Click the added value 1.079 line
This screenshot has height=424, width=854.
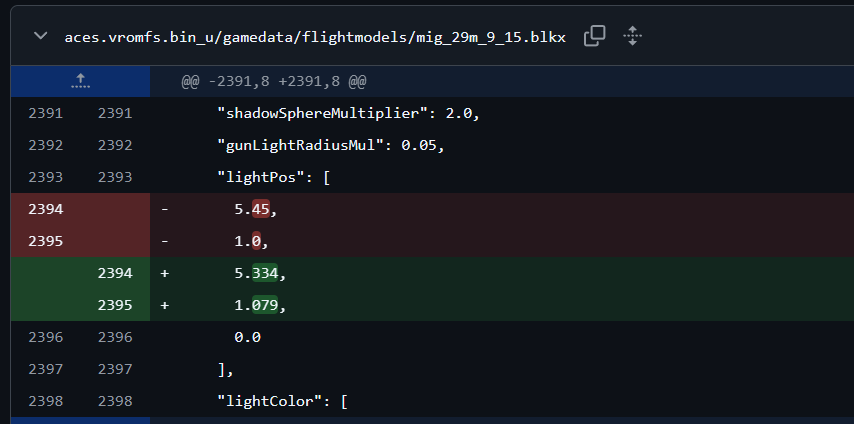259,305
